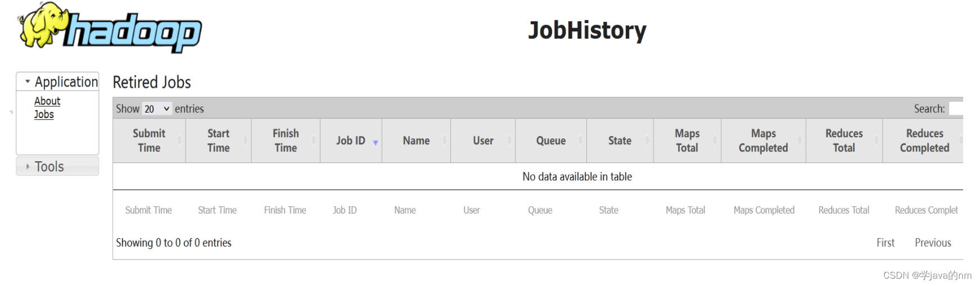Image resolution: width=980 pixels, height=286 pixels.
Task: Click the footer User filter
Action: (x=472, y=210)
